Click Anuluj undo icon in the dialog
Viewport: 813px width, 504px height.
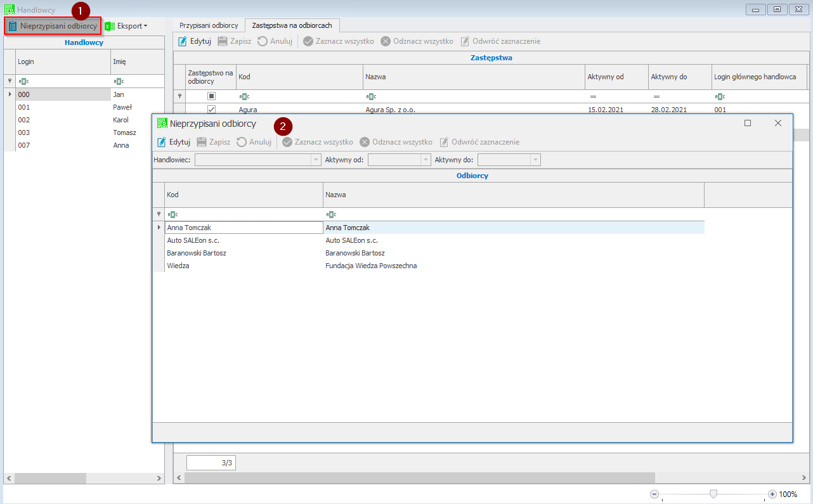click(242, 142)
